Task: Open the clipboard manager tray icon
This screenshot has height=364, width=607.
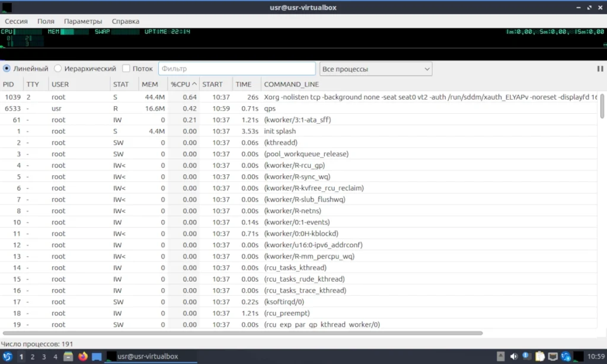Action: pos(540,356)
